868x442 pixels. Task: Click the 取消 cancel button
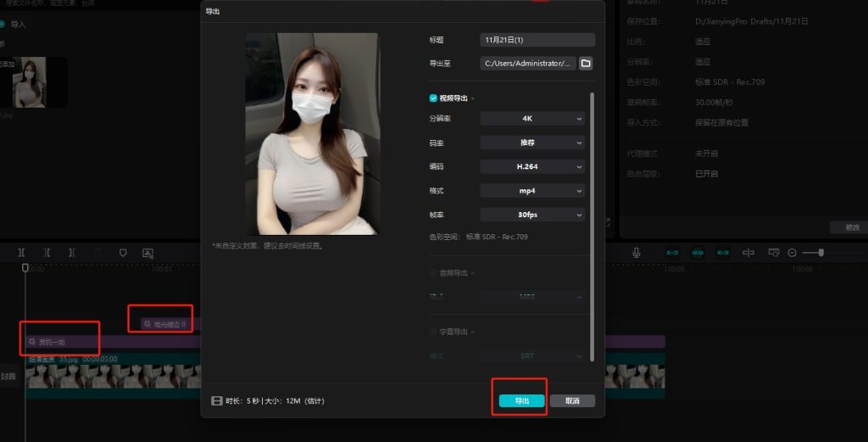[x=572, y=400]
